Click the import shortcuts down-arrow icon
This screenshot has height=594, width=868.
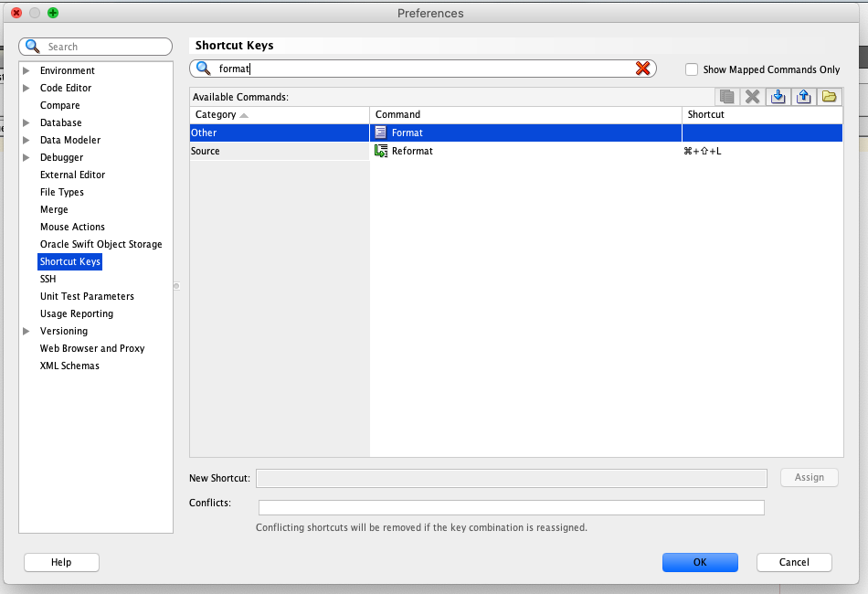pyautogui.click(x=778, y=97)
